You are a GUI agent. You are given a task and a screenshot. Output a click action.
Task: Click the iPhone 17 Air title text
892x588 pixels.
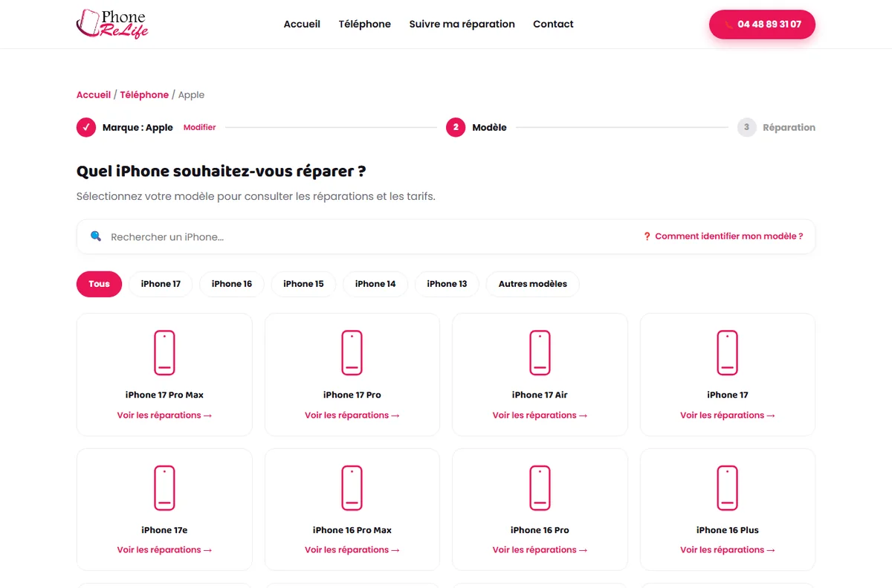(540, 395)
